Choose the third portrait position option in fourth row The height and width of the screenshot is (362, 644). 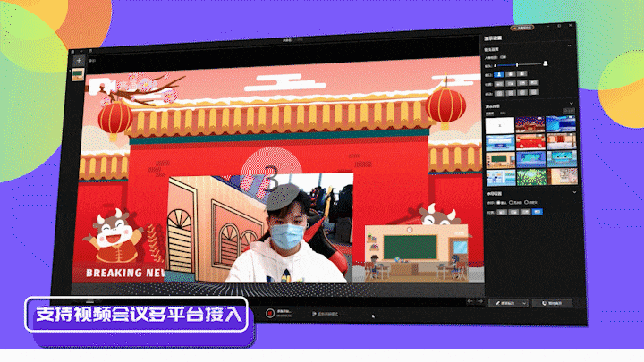coord(522,83)
